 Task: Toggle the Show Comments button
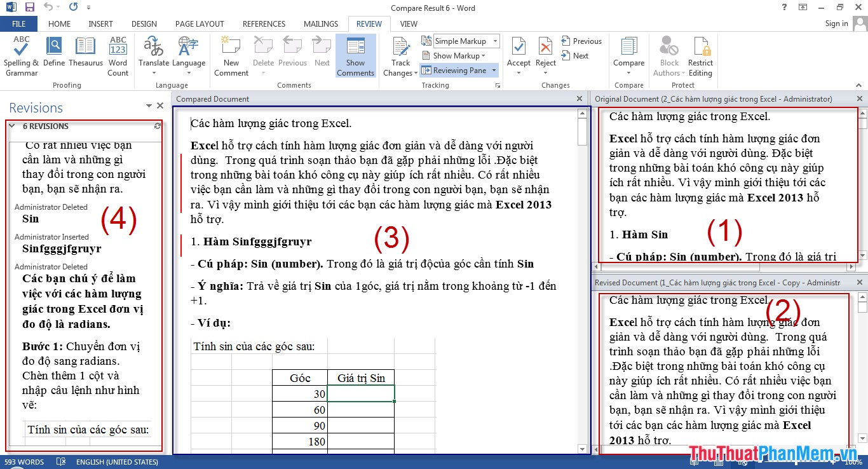pyautogui.click(x=355, y=56)
